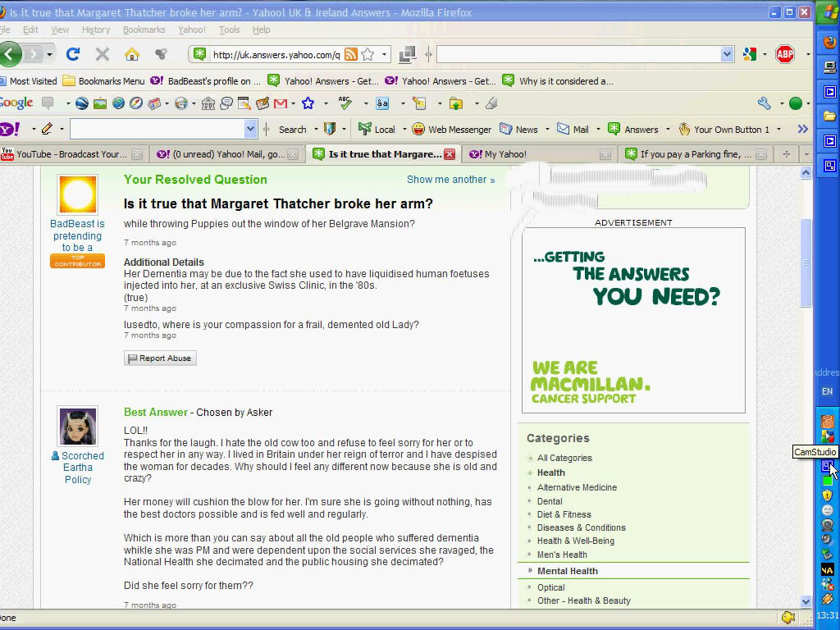
Task: Click the Macmillan Cancer Support advertisement
Action: (634, 321)
